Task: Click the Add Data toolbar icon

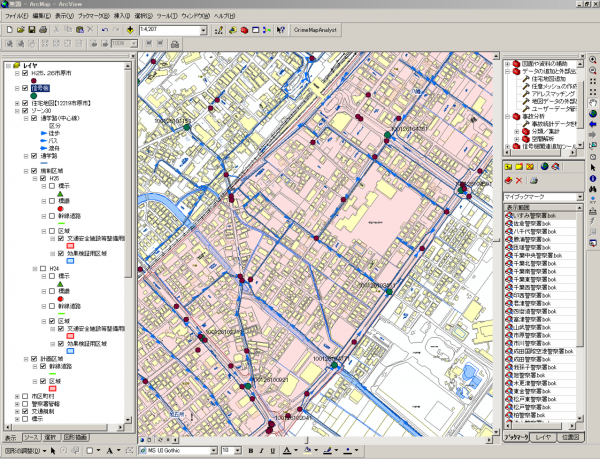Action: click(130, 30)
